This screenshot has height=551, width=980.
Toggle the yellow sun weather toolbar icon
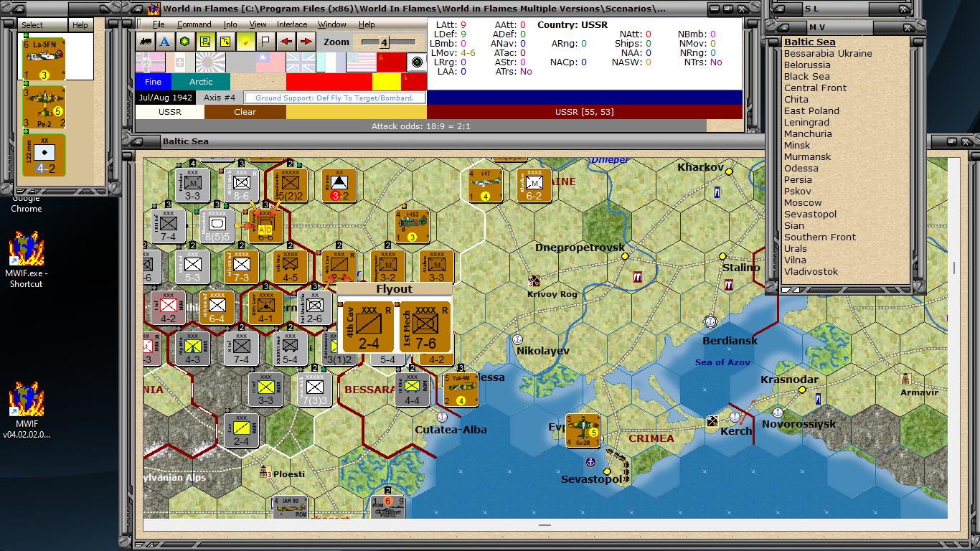tap(245, 42)
